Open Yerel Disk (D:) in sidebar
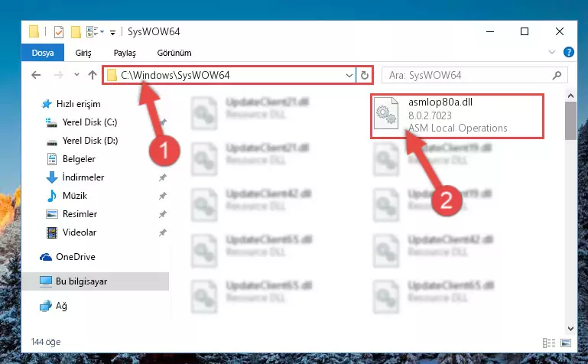 (x=89, y=141)
